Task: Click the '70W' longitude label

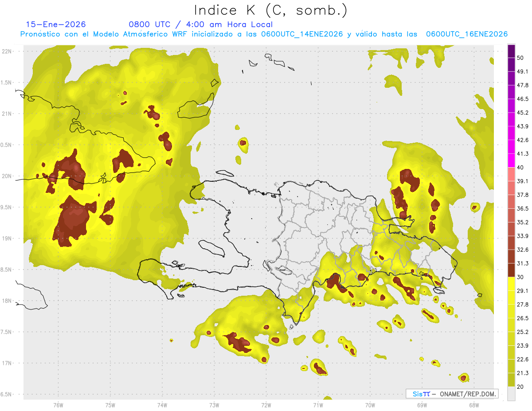Action: coord(370,405)
